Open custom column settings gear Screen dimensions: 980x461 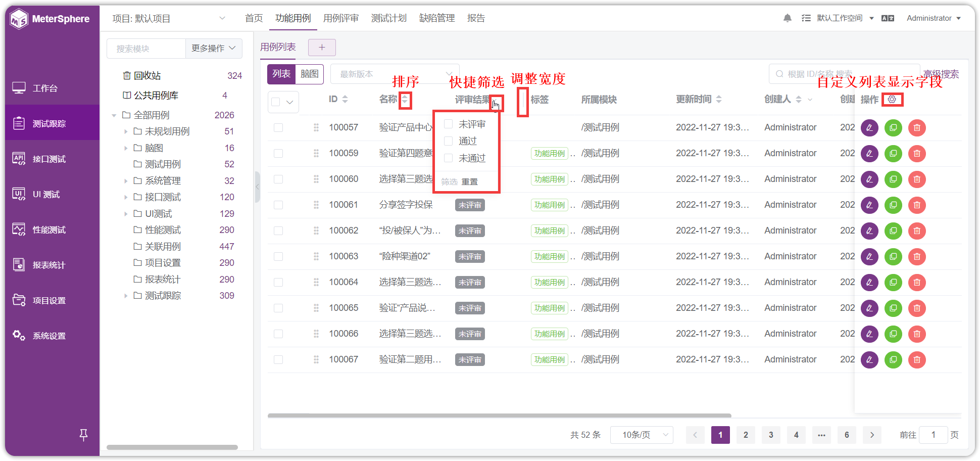(892, 100)
